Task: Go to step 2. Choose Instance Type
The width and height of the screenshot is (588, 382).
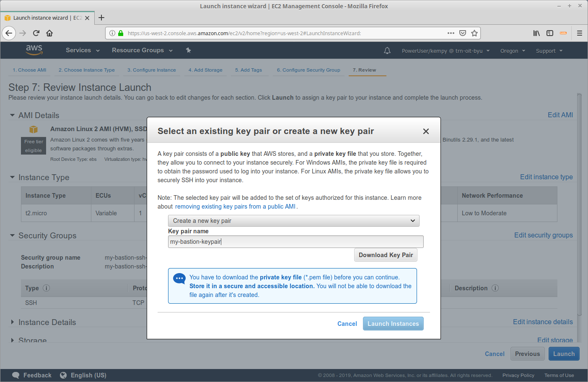Action: click(x=87, y=70)
